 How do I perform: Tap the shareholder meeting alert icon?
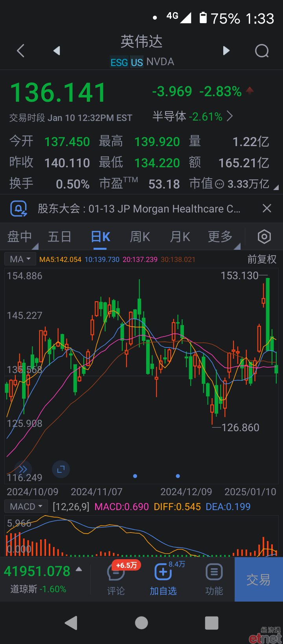(x=18, y=209)
